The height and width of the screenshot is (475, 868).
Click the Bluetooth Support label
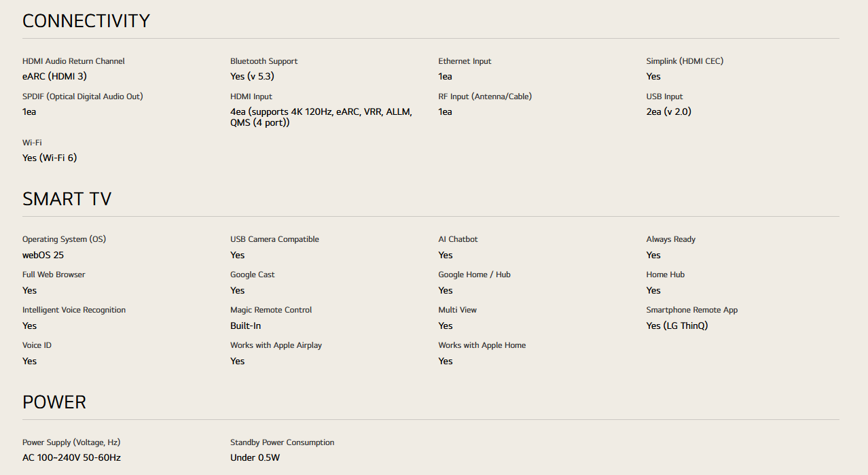(264, 61)
